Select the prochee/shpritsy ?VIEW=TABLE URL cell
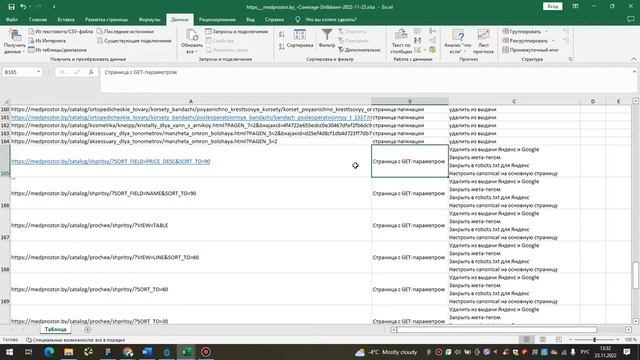 191,225
